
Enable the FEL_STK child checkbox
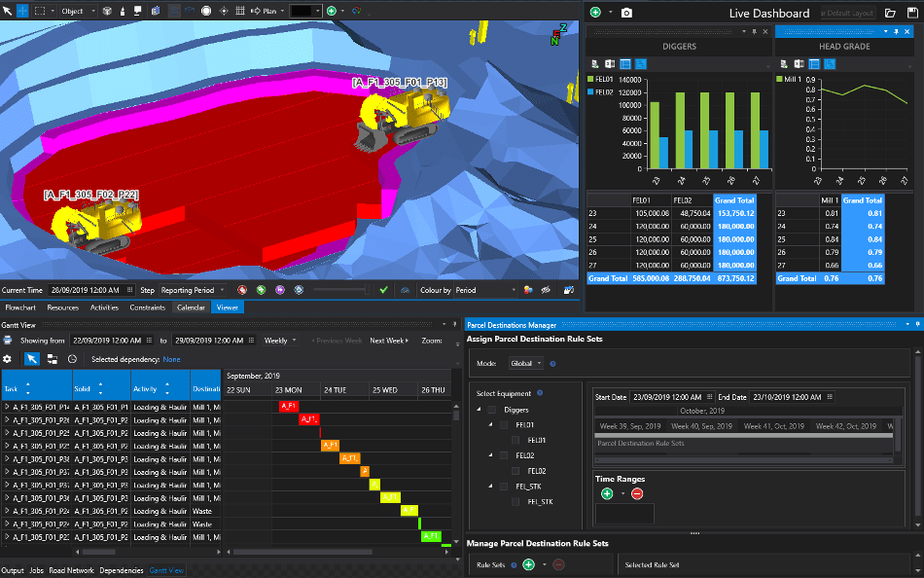click(515, 502)
